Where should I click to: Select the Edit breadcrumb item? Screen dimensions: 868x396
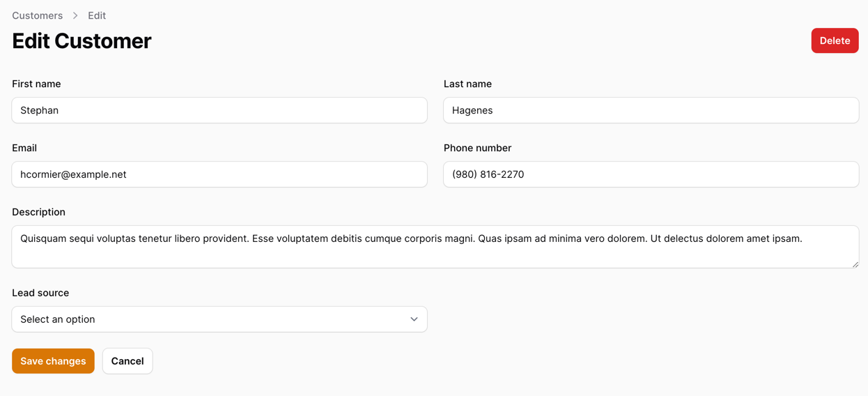coord(97,15)
